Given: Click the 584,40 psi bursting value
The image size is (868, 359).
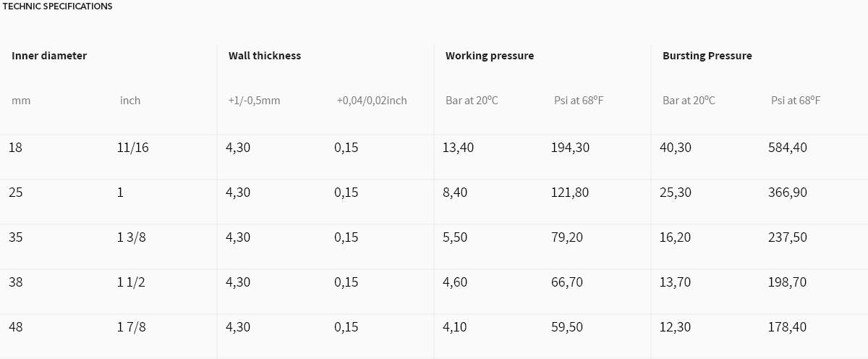Looking at the screenshot, I should 788,148.
